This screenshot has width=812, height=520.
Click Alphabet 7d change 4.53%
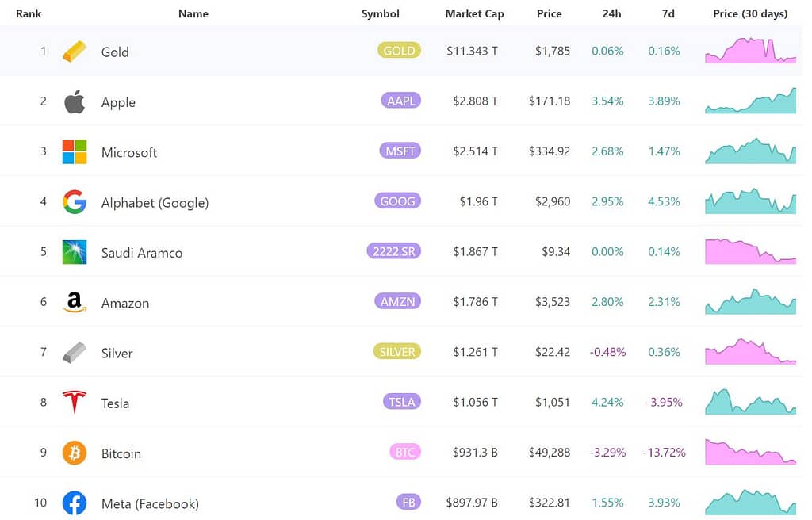(664, 201)
